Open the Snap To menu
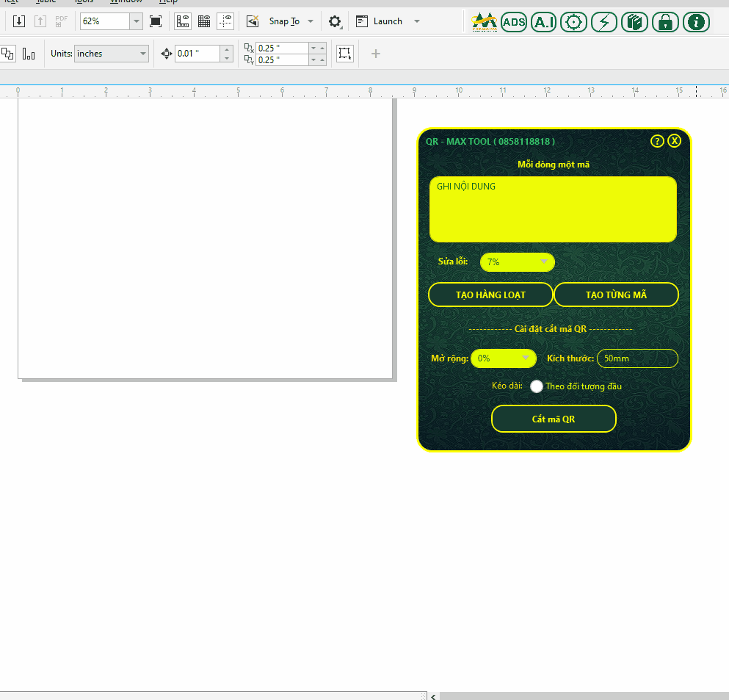 click(291, 21)
